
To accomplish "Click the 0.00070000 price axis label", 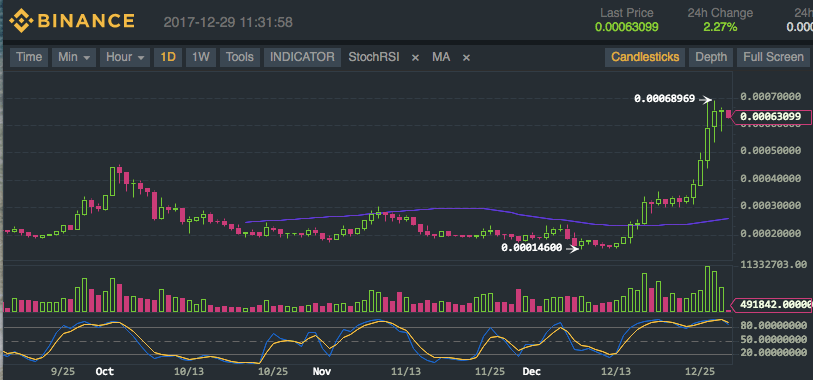I will 772,96.
